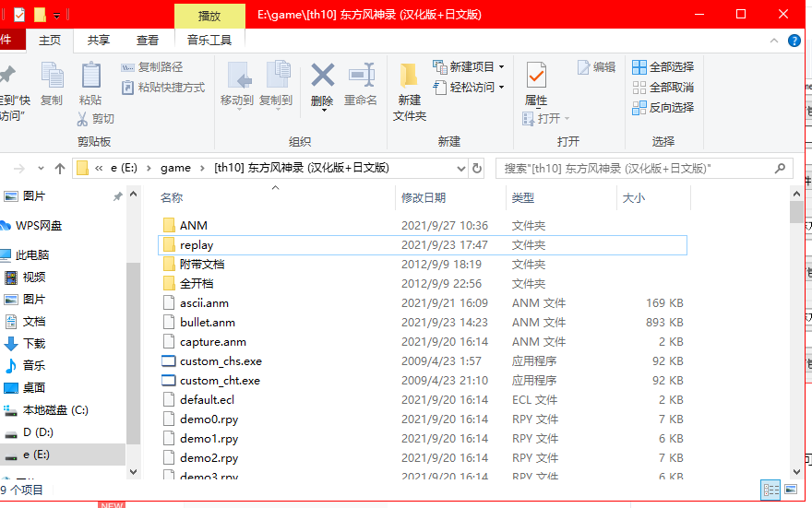
Task: Click the Up one level arrow
Action: click(x=60, y=169)
